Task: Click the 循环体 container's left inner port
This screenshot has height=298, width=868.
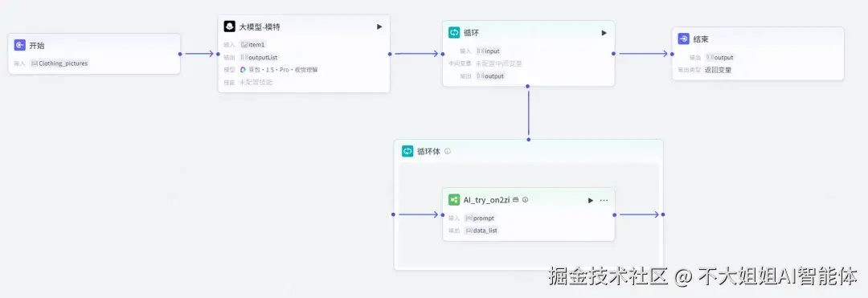Action: pos(394,214)
